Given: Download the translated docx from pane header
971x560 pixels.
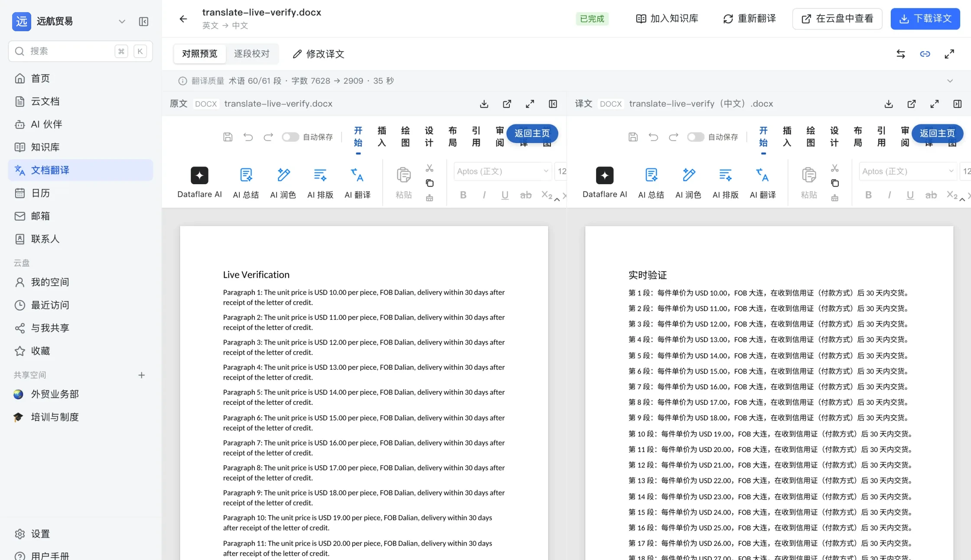Looking at the screenshot, I should click(889, 104).
